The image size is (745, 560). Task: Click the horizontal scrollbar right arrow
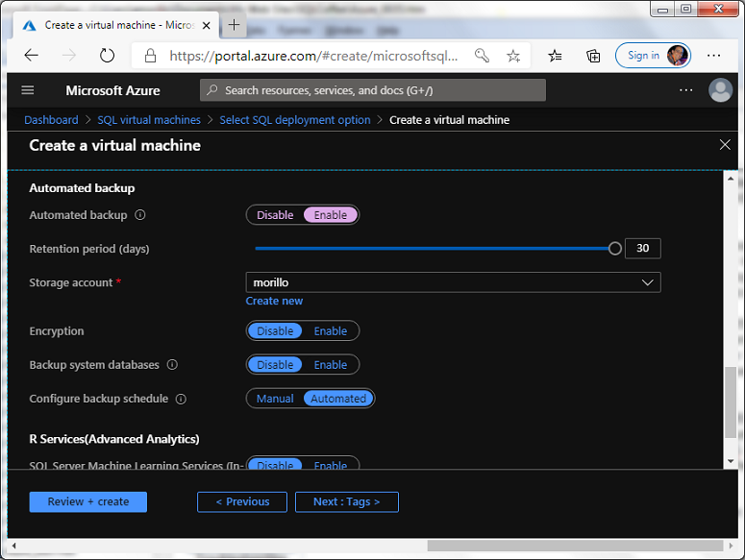point(731,546)
